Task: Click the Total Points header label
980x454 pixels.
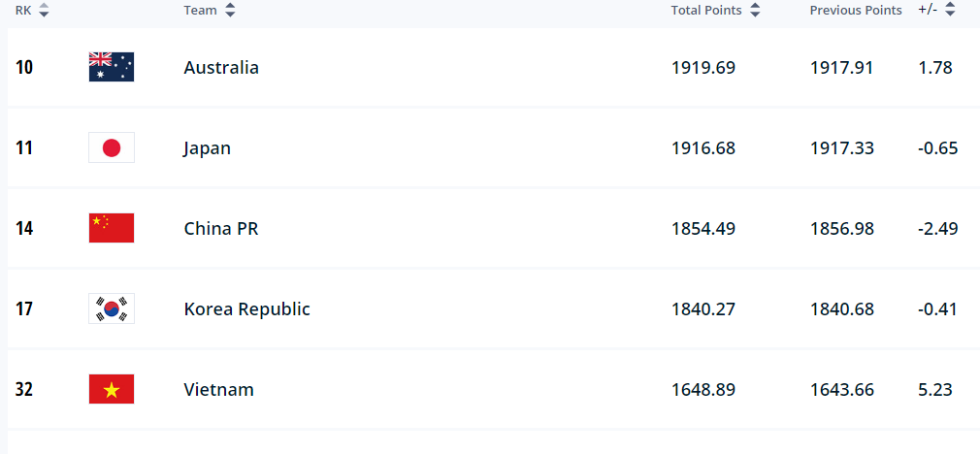Action: coord(706,11)
